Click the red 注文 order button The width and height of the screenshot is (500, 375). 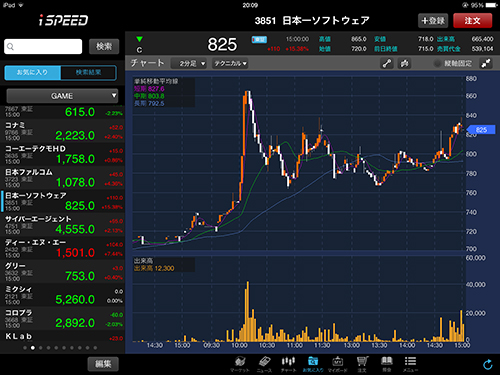click(472, 21)
